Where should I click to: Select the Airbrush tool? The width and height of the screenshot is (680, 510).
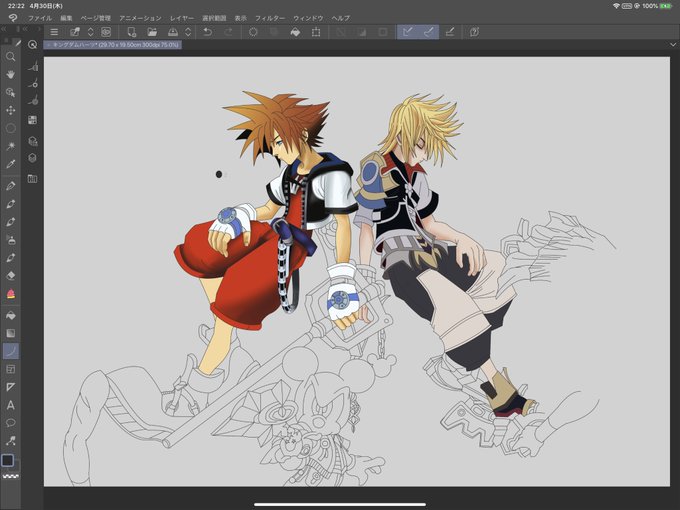pyautogui.click(x=10, y=239)
